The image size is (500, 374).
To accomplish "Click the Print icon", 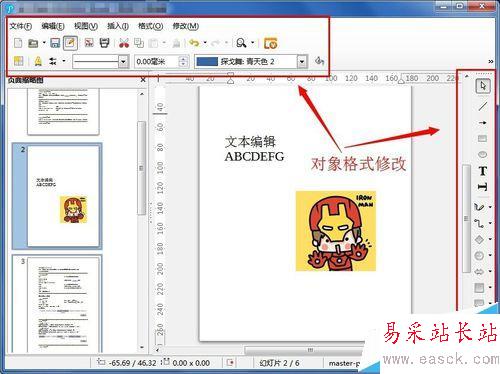I will (x=105, y=43).
